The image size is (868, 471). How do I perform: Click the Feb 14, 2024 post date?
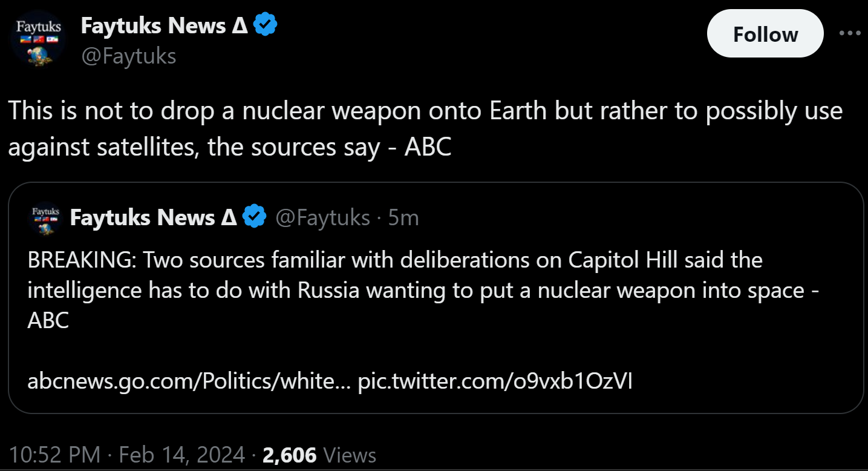coord(181,455)
